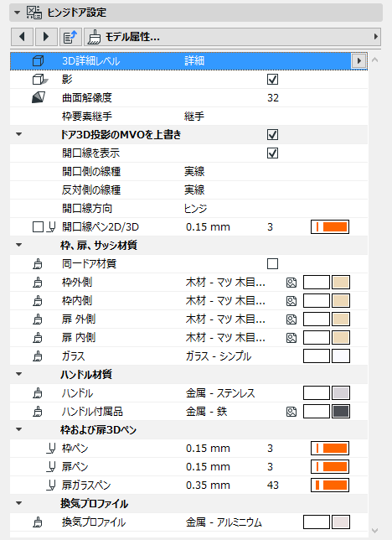Screen dimensions: 392x540
Task: Collapse the 換気プロファイル group
Action: click(x=19, y=503)
